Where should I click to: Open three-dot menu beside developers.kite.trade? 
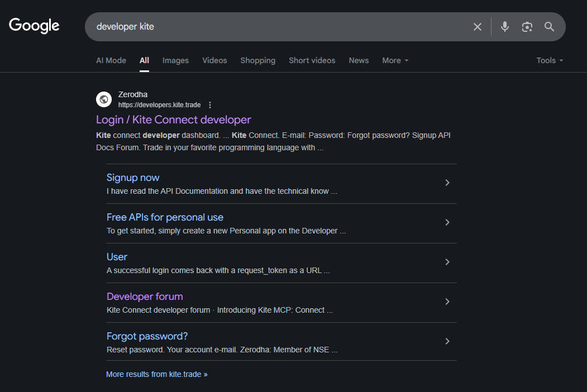[x=210, y=105]
